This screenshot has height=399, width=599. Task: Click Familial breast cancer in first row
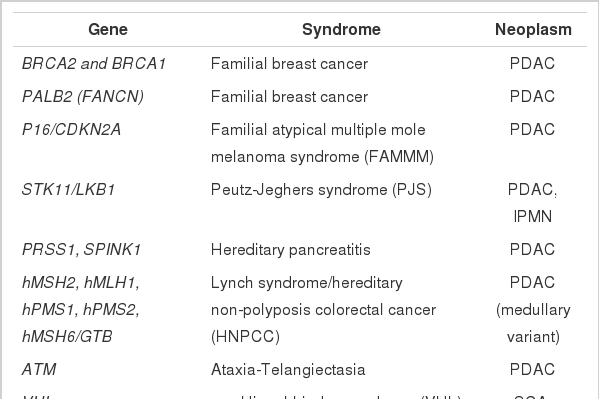point(289,63)
